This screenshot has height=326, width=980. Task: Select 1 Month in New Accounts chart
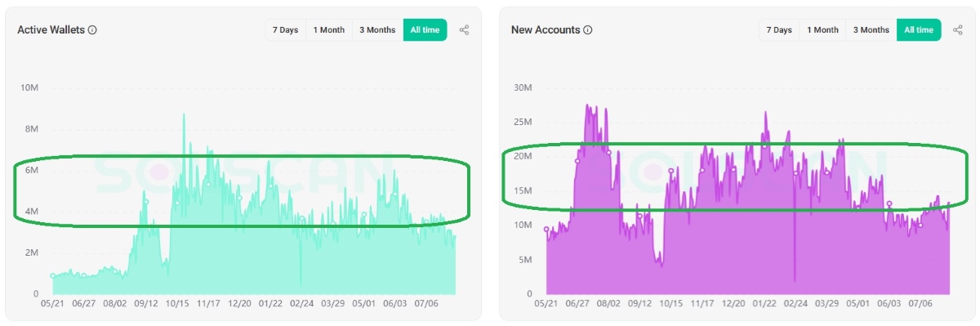click(x=823, y=30)
